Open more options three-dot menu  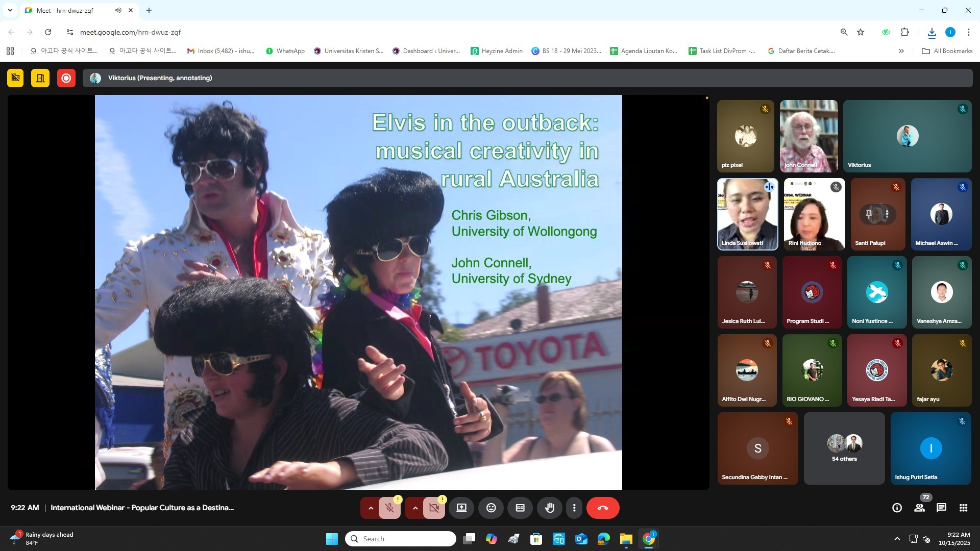[x=574, y=508]
